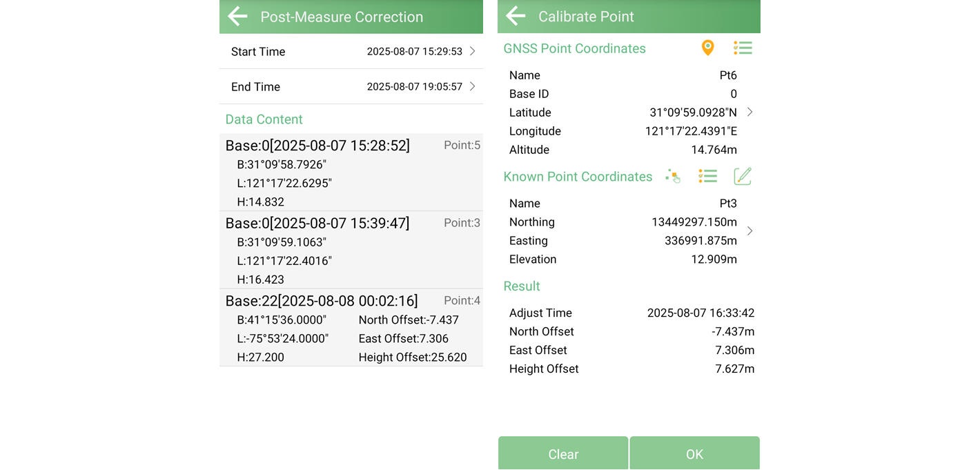Viewport: 980px width, 470px height.
Task: Open known point details chevron beside Northing
Action: (749, 231)
